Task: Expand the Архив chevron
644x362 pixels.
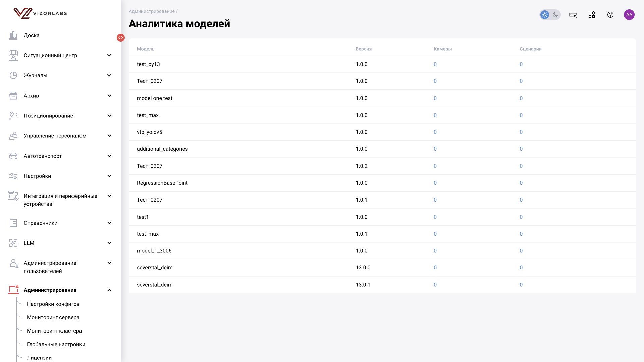Action: point(109,96)
